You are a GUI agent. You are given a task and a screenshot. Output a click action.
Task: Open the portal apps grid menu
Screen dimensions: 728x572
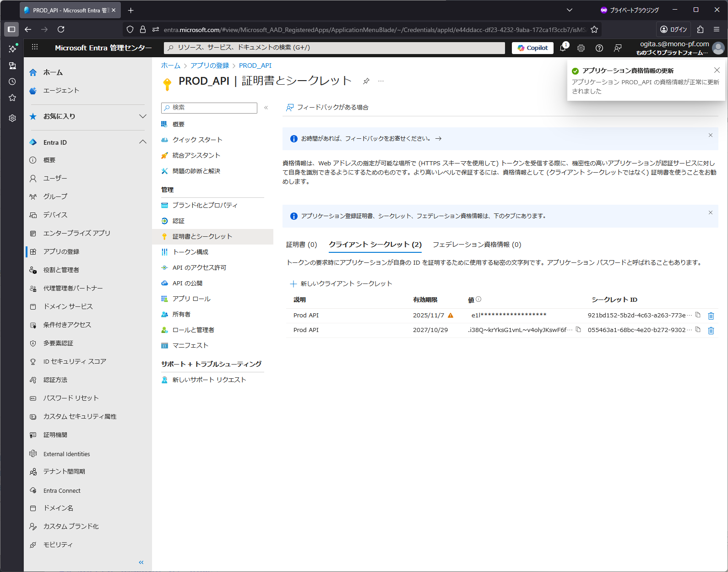click(35, 47)
